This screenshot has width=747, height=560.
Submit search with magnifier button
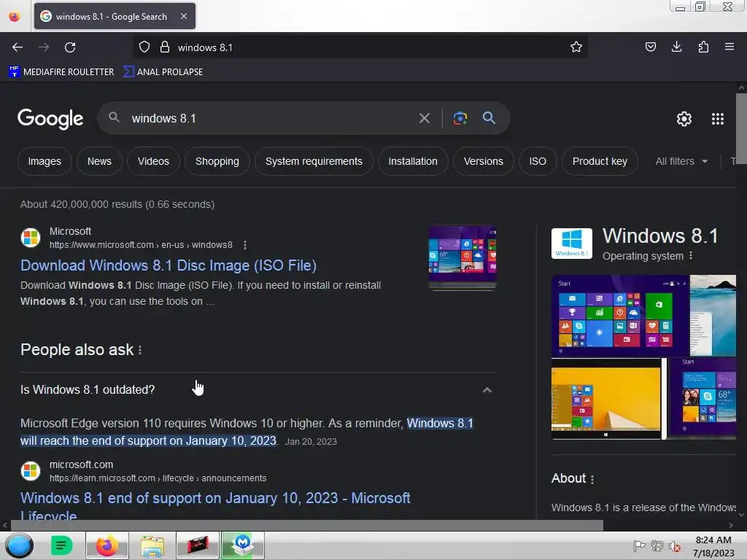tap(489, 118)
